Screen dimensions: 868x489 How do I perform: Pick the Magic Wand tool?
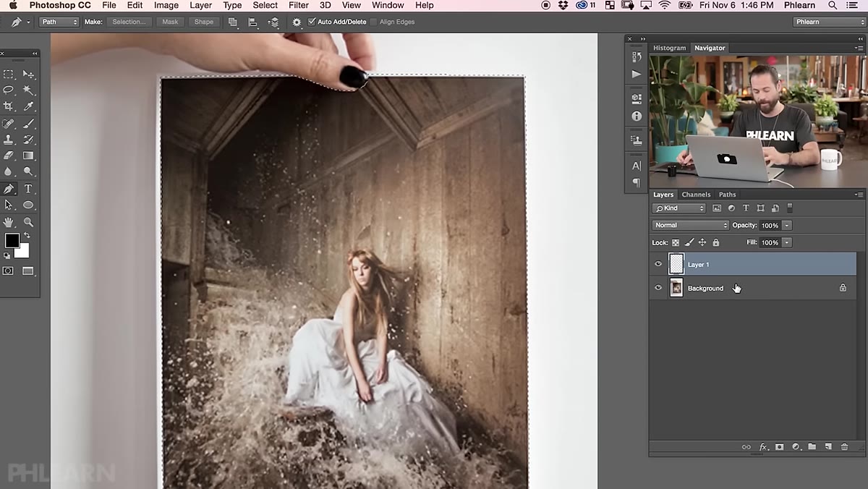(x=28, y=90)
